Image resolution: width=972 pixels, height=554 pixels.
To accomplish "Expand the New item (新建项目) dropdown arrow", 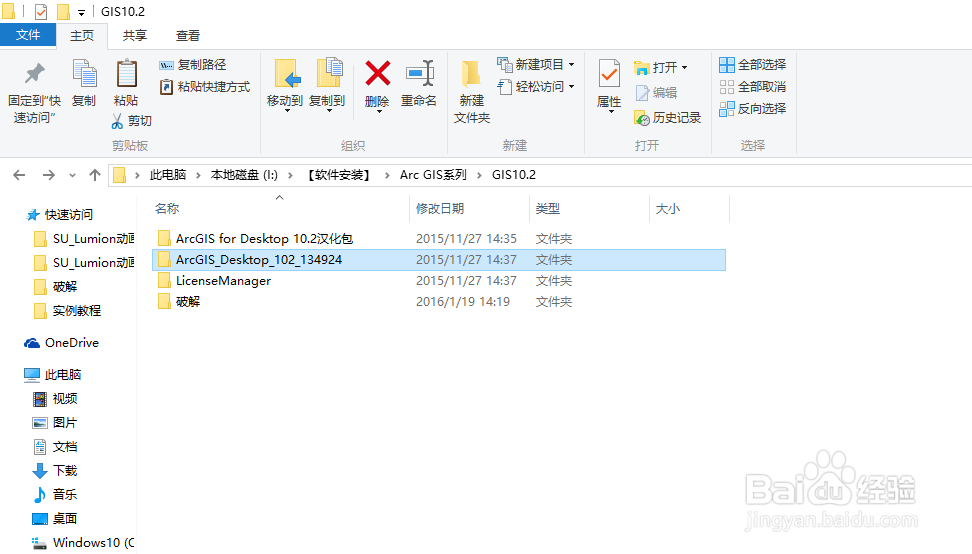I will coord(572,64).
